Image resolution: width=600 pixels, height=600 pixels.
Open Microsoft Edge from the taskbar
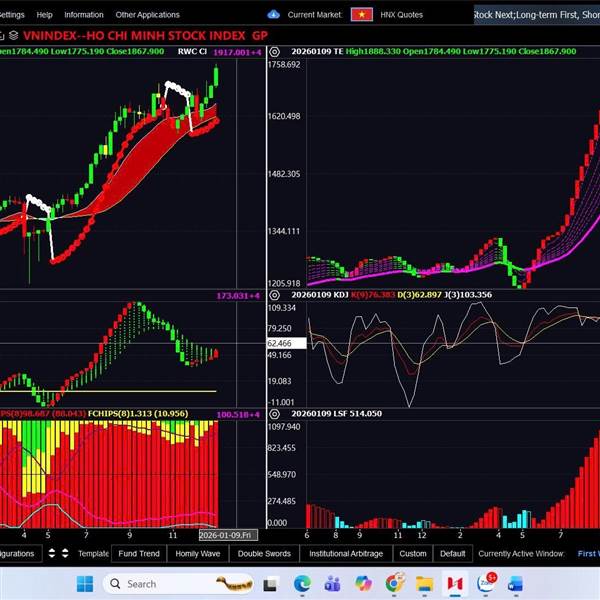(301, 583)
